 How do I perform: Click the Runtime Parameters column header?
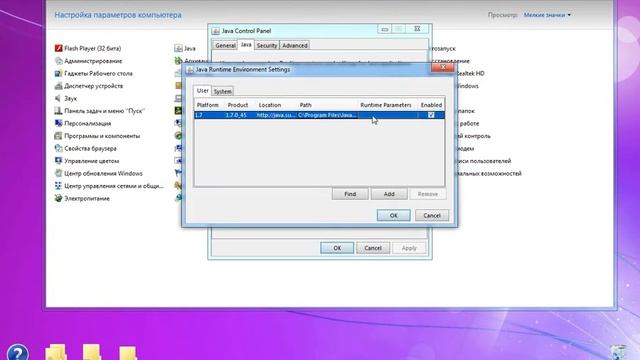pos(387,105)
